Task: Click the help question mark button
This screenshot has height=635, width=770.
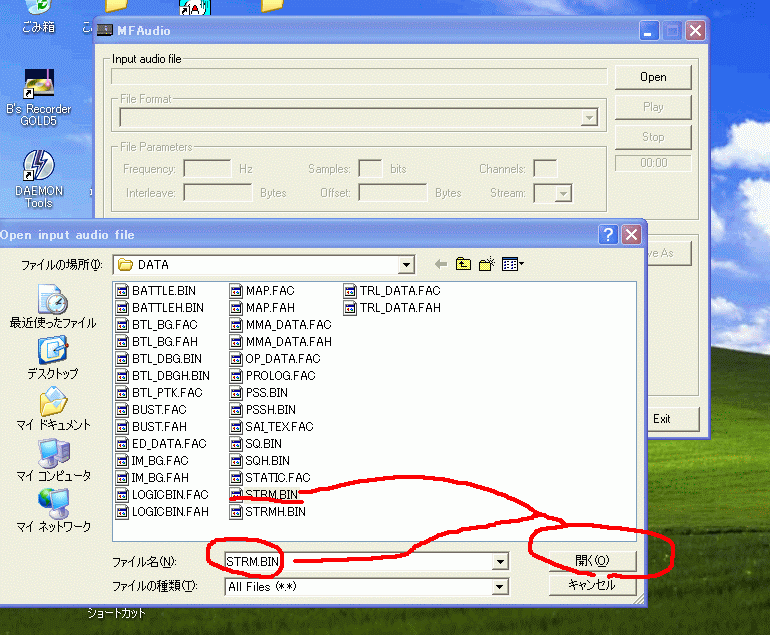Action: click(x=608, y=235)
